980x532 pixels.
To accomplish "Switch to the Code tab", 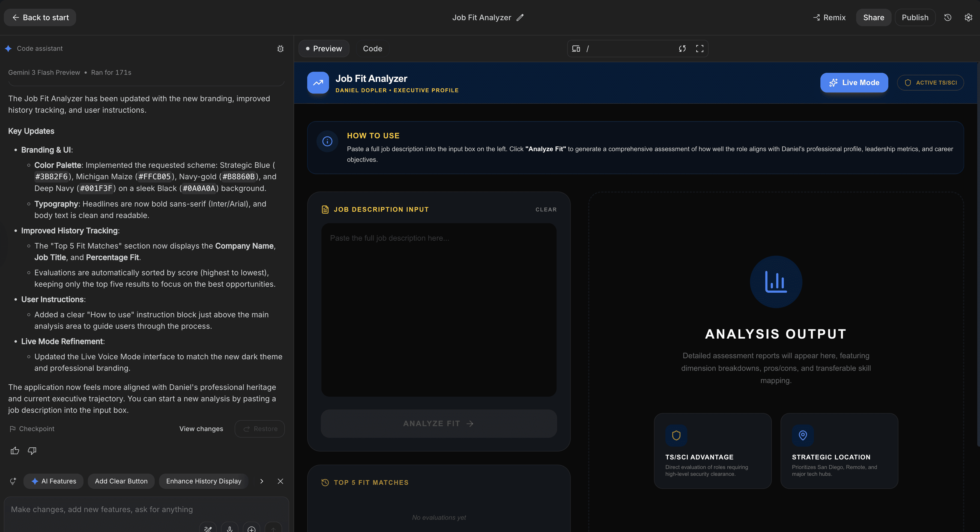I will (372, 48).
